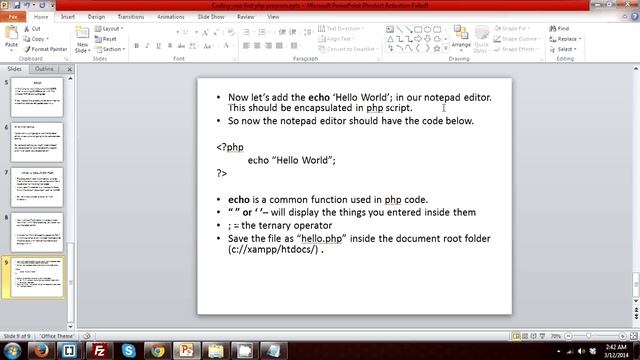Select slide 8 thumbnail
This screenshot has height=360, width=640.
coord(37,232)
